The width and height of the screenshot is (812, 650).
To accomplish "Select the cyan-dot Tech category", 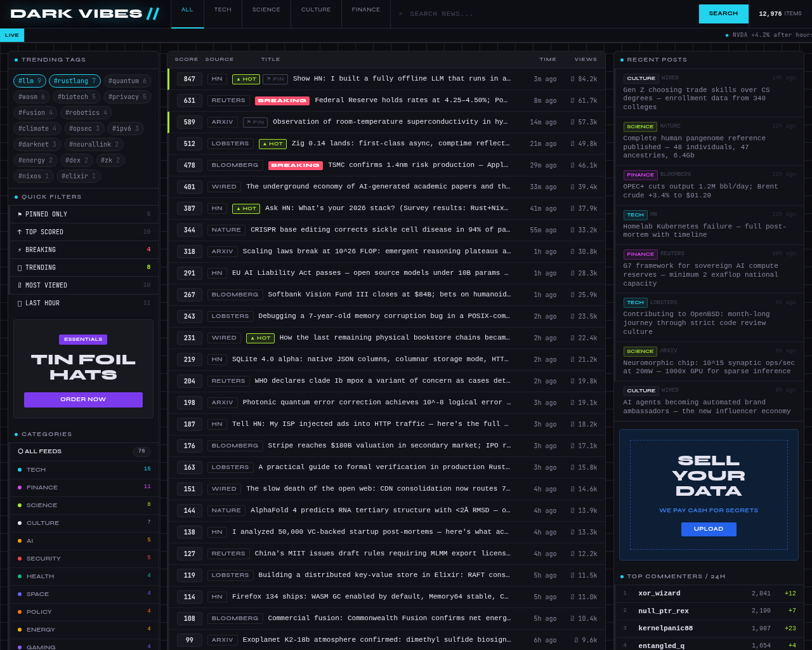I will (36, 470).
